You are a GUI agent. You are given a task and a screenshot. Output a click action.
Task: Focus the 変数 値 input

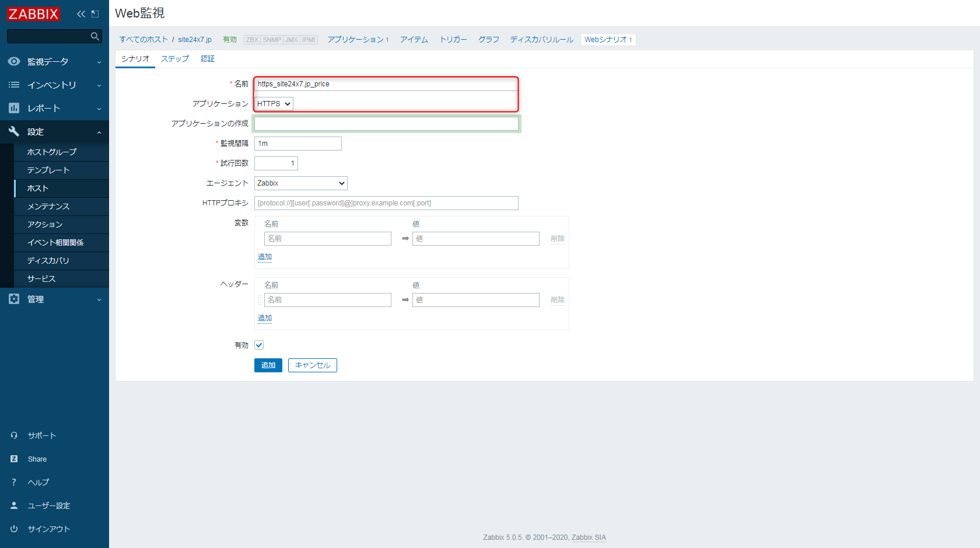(x=476, y=239)
